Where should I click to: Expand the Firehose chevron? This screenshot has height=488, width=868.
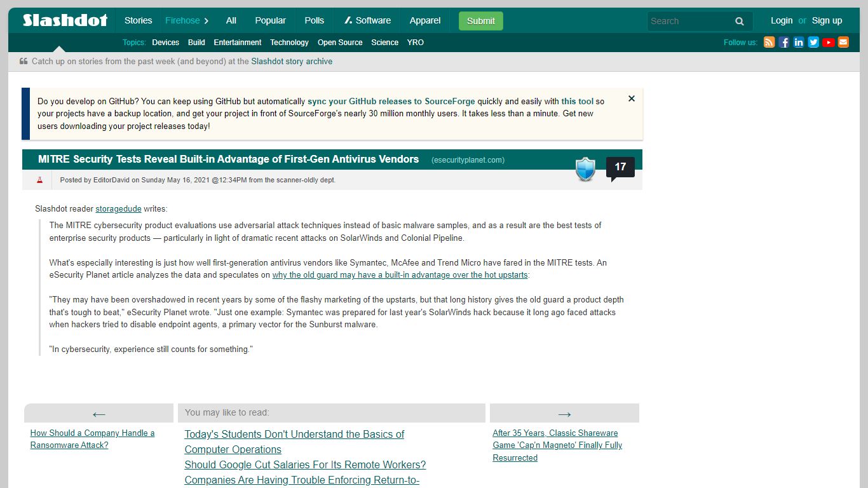tap(207, 20)
